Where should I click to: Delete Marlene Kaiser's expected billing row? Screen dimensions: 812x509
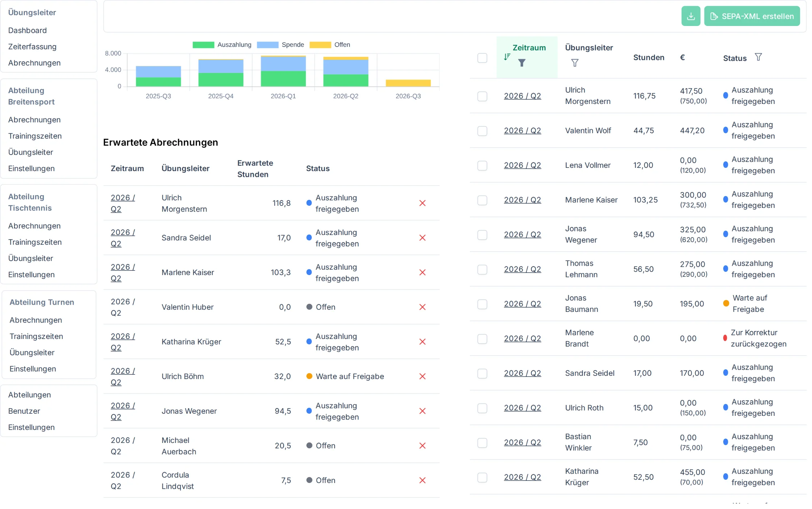pyautogui.click(x=422, y=273)
